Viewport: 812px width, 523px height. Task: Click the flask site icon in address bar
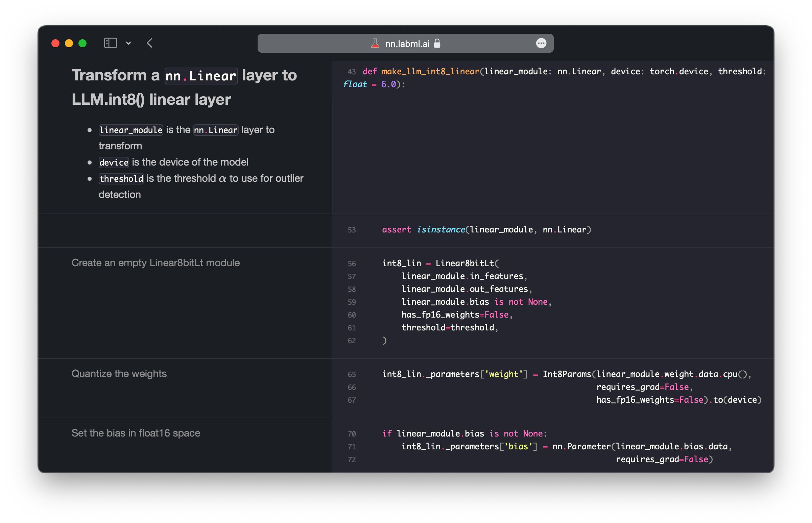(x=375, y=44)
